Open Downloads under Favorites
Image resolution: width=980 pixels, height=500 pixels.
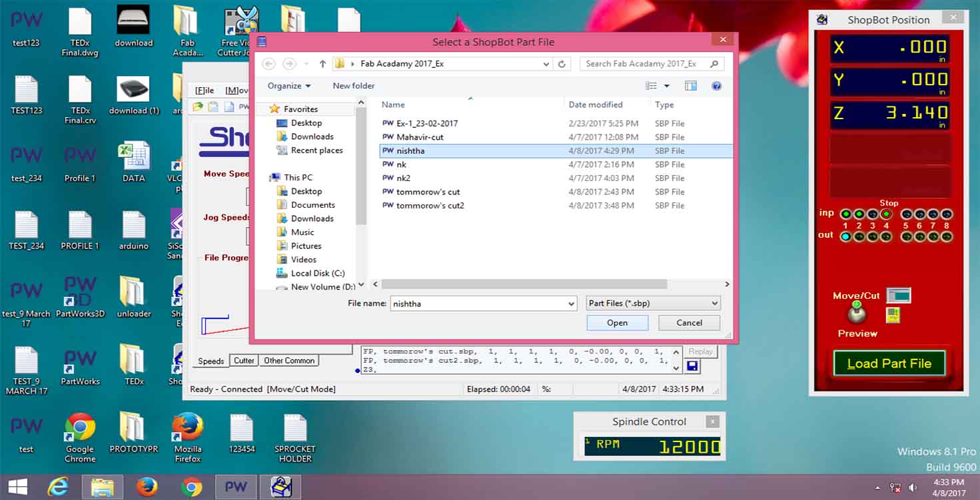312,136
